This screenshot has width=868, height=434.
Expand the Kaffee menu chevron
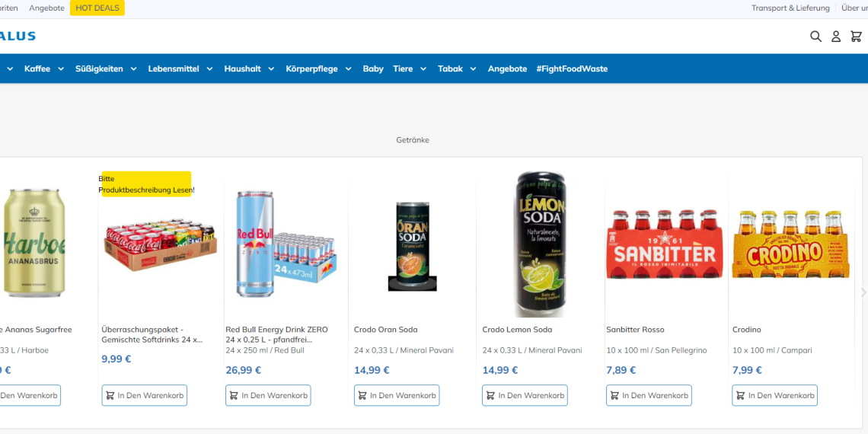point(59,69)
